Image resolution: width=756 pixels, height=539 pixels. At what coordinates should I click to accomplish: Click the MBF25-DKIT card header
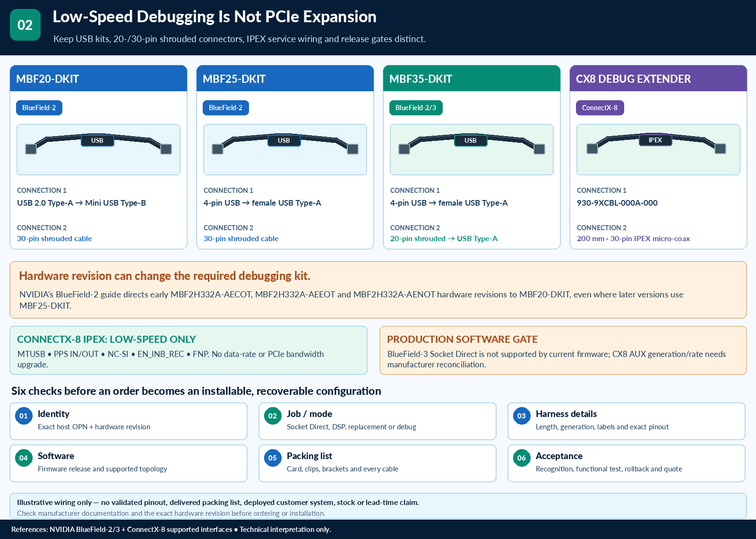click(x=285, y=78)
